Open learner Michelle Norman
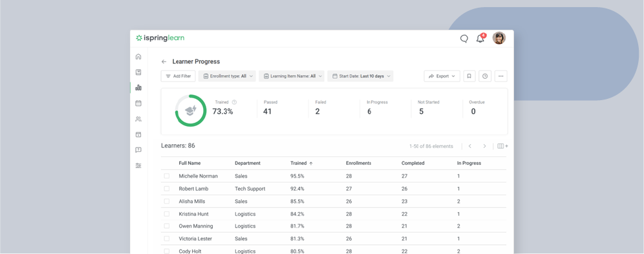This screenshot has height=254, width=644. click(x=198, y=176)
